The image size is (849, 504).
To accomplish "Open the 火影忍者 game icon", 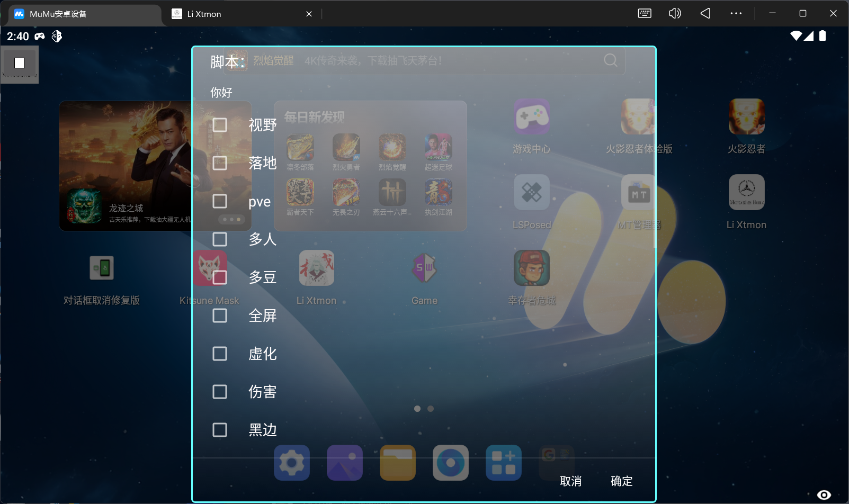I will point(746,117).
